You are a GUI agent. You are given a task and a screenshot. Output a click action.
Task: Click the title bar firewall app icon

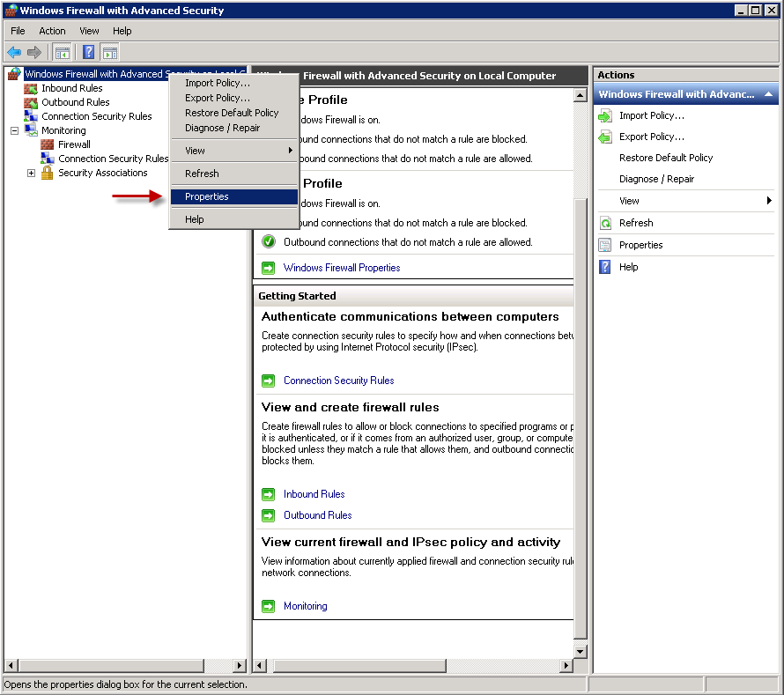[x=11, y=10]
